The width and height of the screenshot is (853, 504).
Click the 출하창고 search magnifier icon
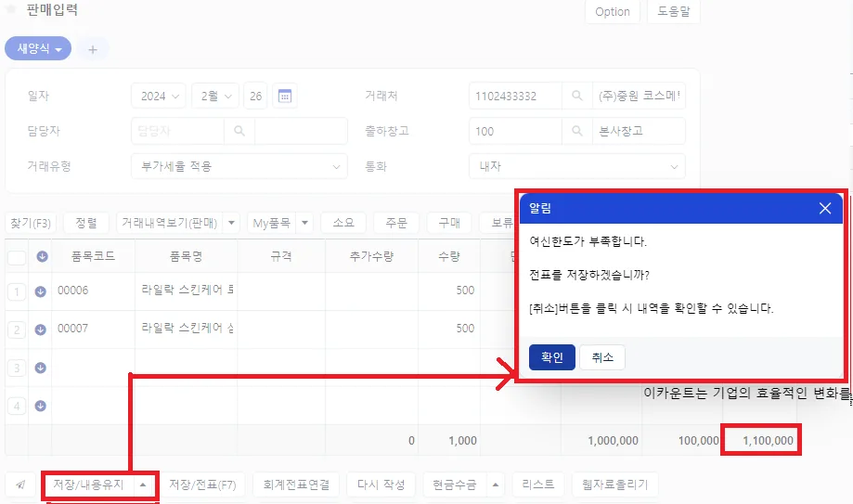pyautogui.click(x=577, y=131)
